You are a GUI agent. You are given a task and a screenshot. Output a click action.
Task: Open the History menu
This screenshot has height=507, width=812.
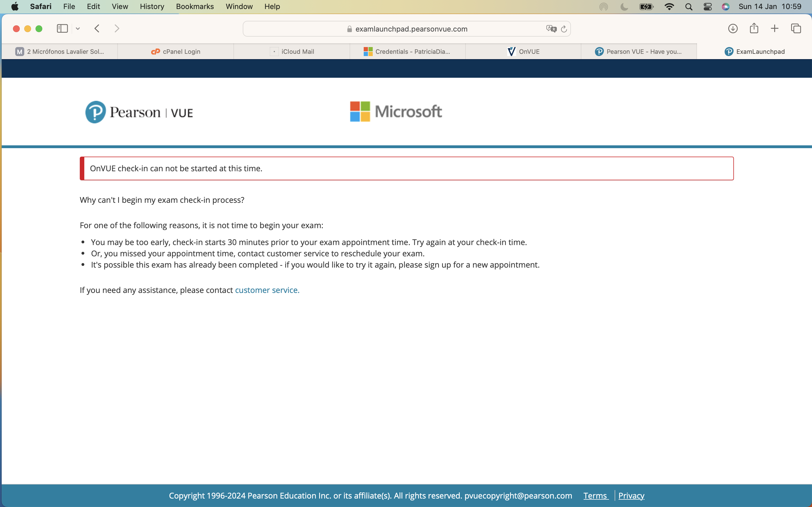coord(152,6)
